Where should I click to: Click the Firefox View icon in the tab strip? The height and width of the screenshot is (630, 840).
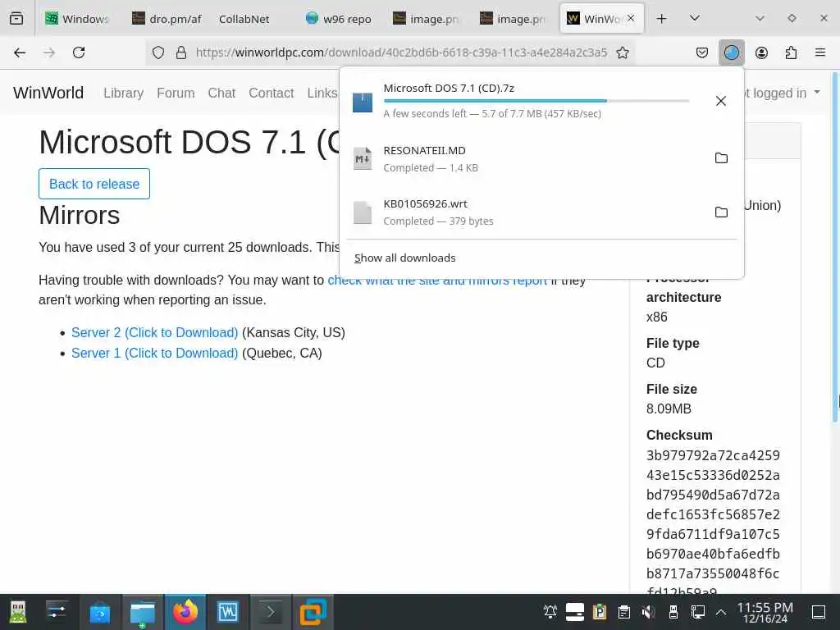(x=16, y=18)
